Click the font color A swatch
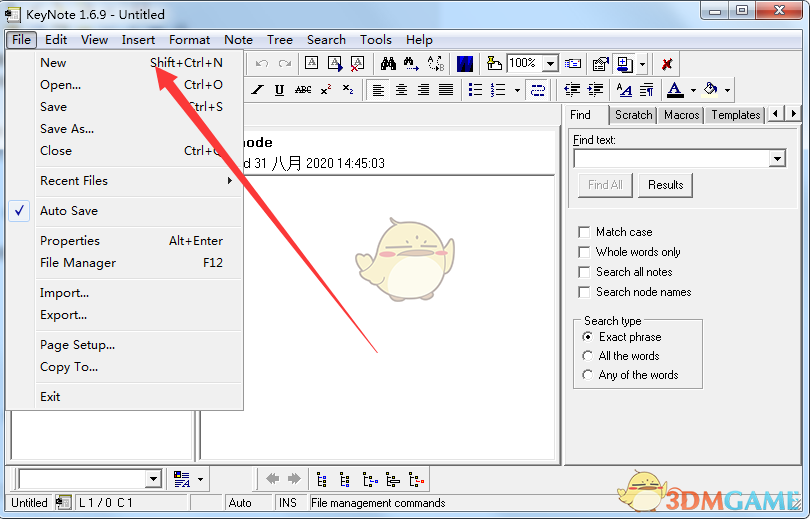This screenshot has height=519, width=810. click(675, 90)
